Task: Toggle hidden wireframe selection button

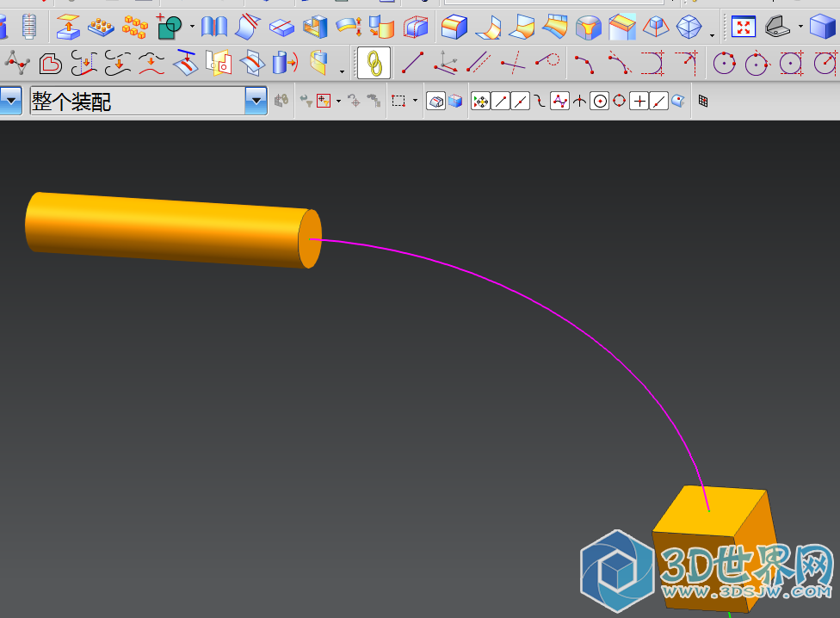Action: [x=436, y=101]
